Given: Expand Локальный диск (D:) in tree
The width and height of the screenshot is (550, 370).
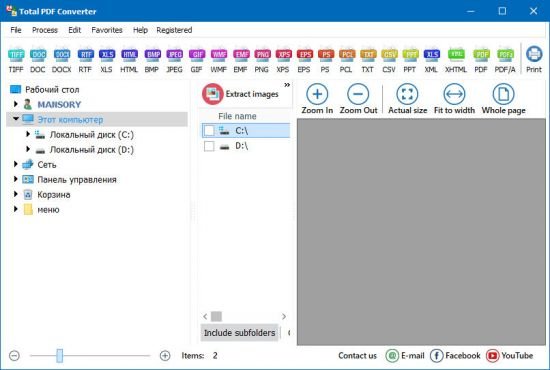Looking at the screenshot, I should (x=28, y=149).
